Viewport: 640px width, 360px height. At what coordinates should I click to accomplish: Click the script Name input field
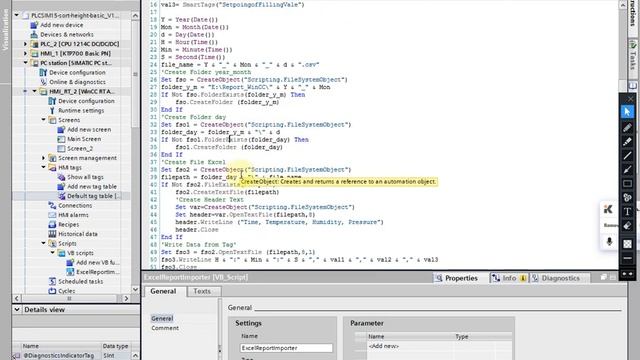pyautogui.click(x=286, y=348)
